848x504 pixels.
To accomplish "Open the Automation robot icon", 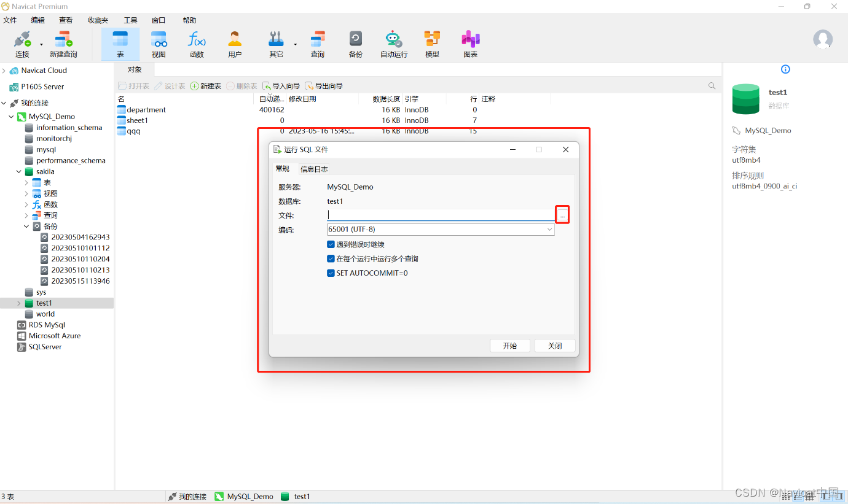I will coord(394,44).
